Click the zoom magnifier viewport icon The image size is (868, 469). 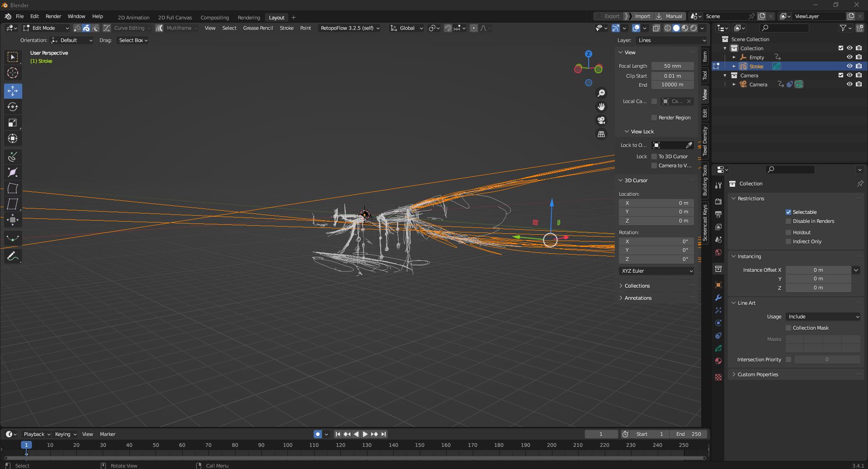pos(601,93)
